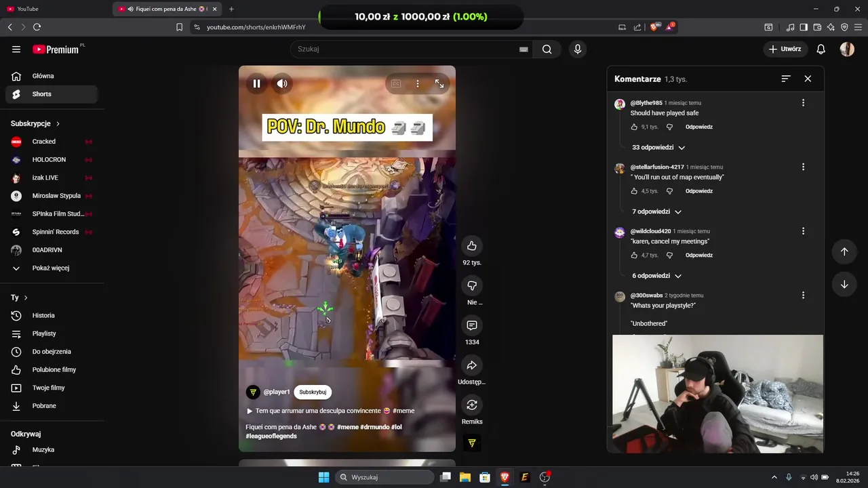
Task: Open the Windows Start menu
Action: (323, 477)
